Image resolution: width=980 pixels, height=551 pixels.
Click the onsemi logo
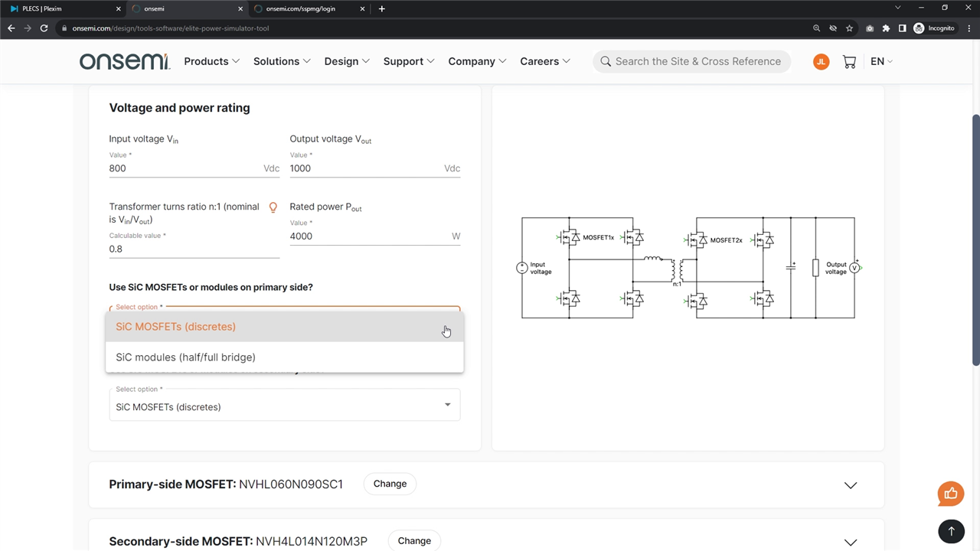click(125, 61)
